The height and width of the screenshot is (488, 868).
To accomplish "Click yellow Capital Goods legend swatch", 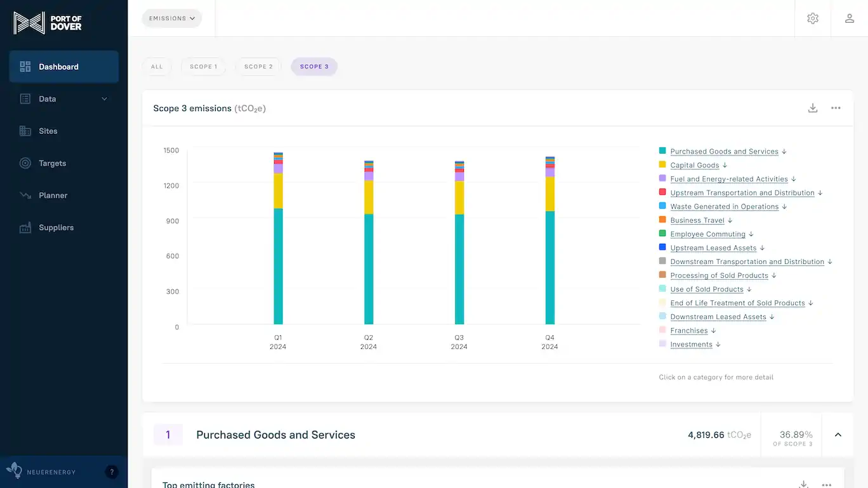I will click(662, 165).
